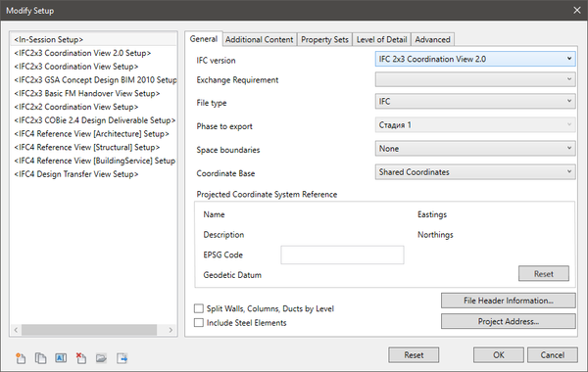Open the Phase to export dropdown
The height and width of the screenshot is (372, 588).
pos(475,124)
